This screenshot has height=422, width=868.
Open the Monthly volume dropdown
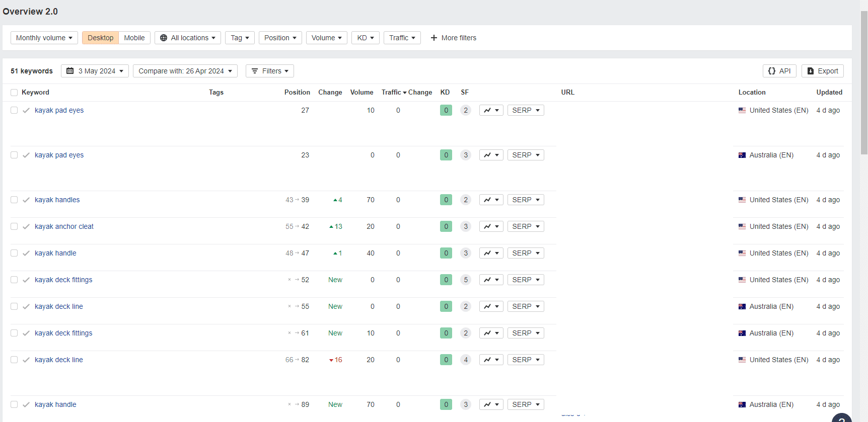click(x=44, y=38)
